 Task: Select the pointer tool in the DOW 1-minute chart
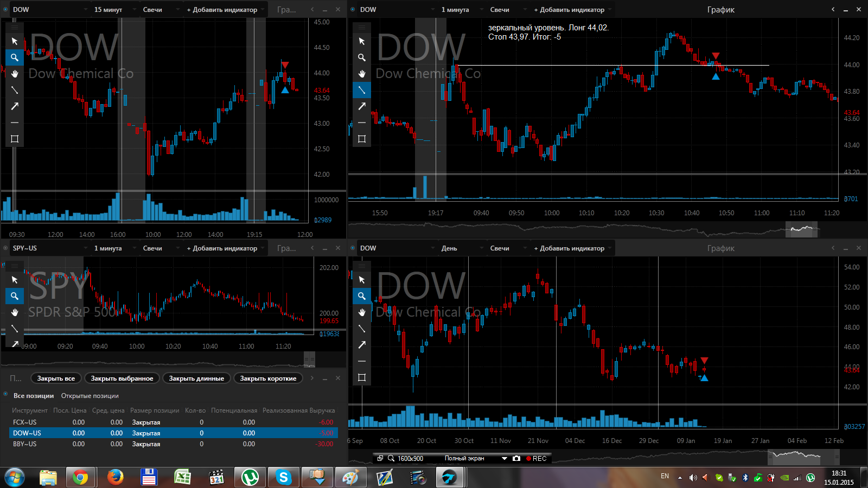click(362, 41)
